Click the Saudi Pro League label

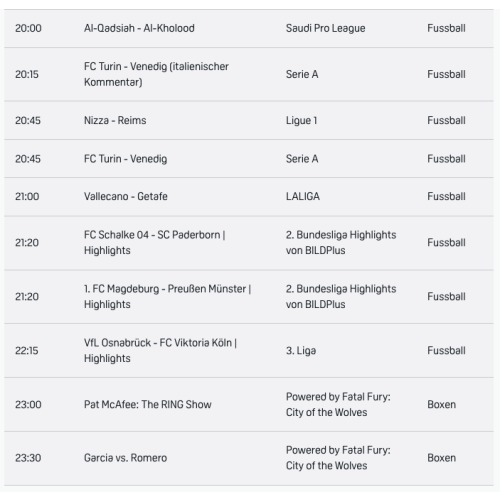[x=325, y=28]
